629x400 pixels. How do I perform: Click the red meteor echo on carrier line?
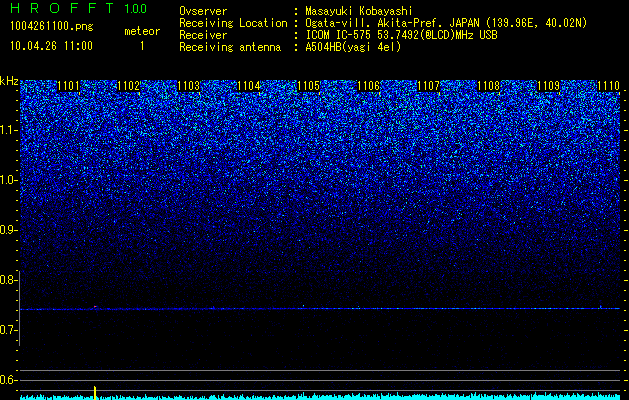pos(95,307)
